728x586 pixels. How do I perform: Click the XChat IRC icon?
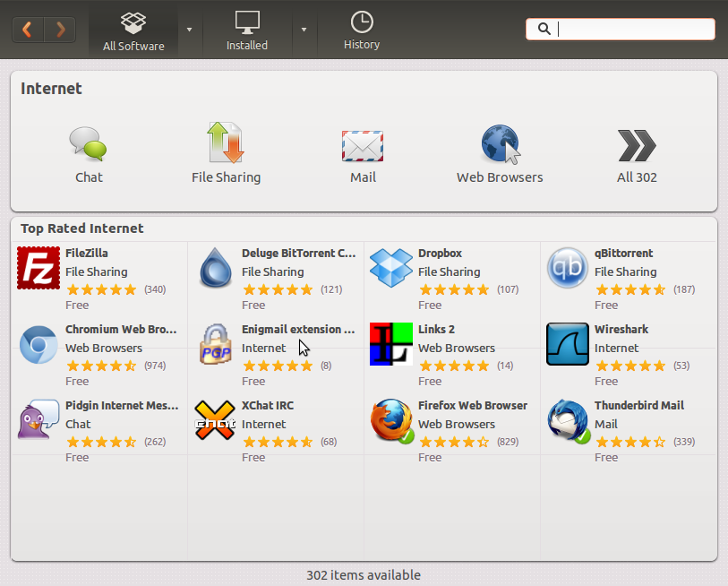215,419
